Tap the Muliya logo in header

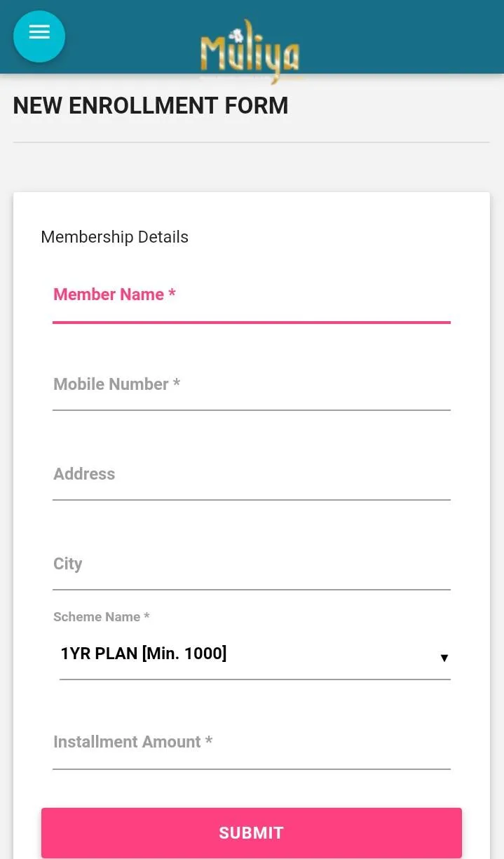point(250,50)
